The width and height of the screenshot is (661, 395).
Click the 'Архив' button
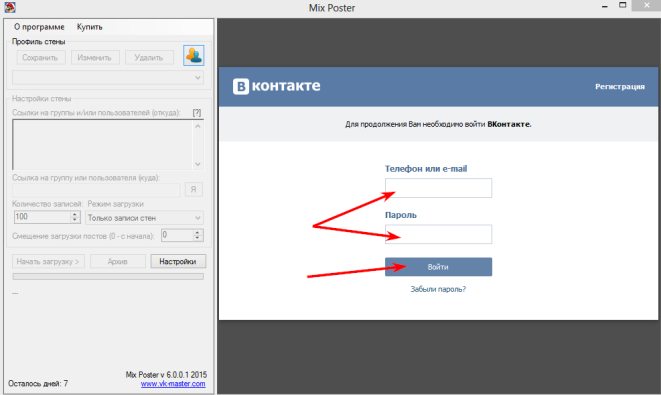(x=118, y=261)
